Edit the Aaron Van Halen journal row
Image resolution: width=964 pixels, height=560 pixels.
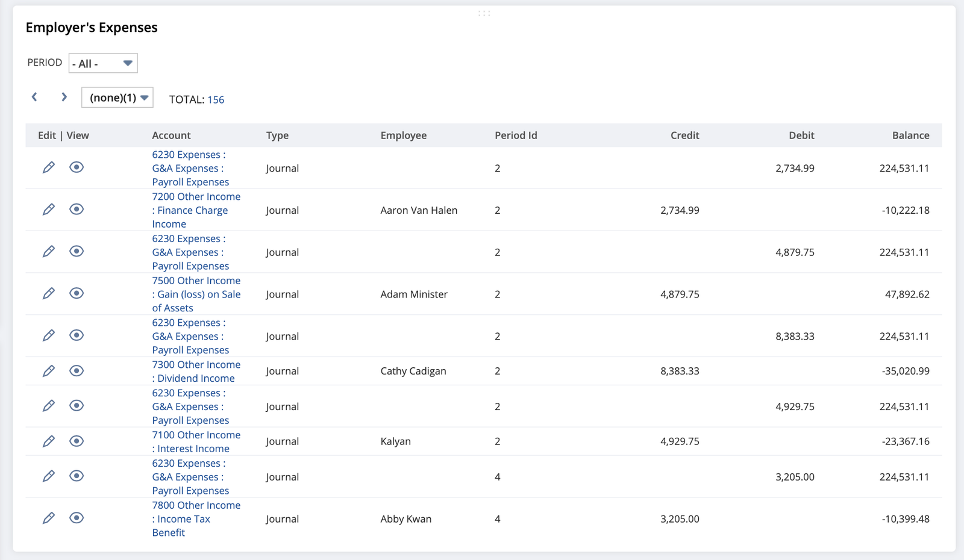click(x=49, y=210)
